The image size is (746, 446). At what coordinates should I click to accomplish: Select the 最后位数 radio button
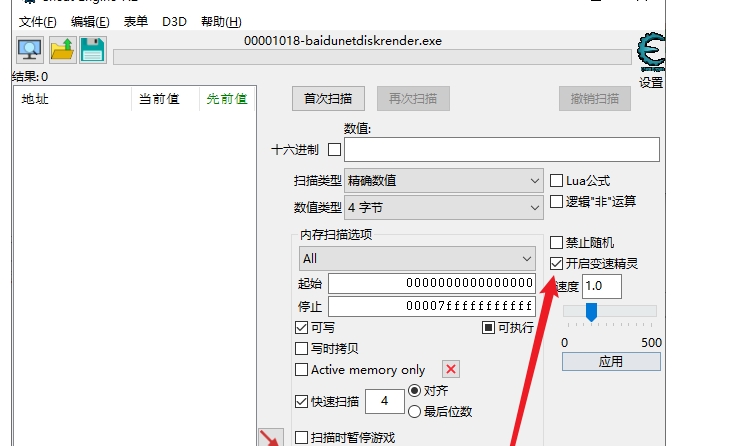[415, 411]
